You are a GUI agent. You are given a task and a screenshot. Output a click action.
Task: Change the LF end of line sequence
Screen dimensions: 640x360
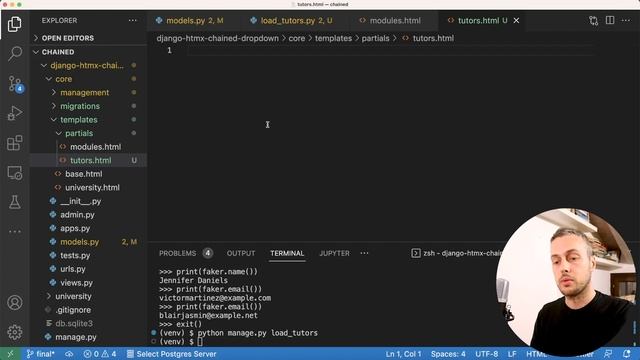click(512, 354)
